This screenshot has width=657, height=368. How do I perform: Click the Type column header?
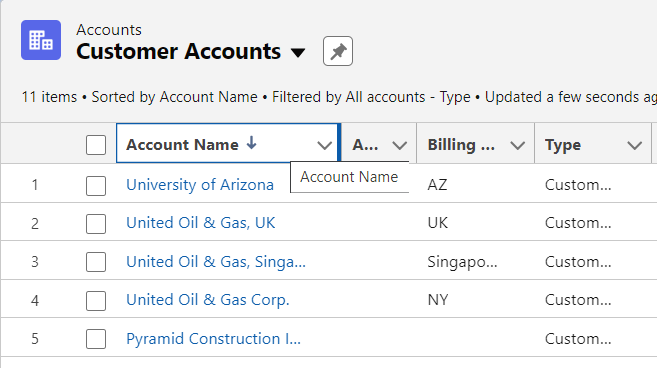[x=563, y=145]
